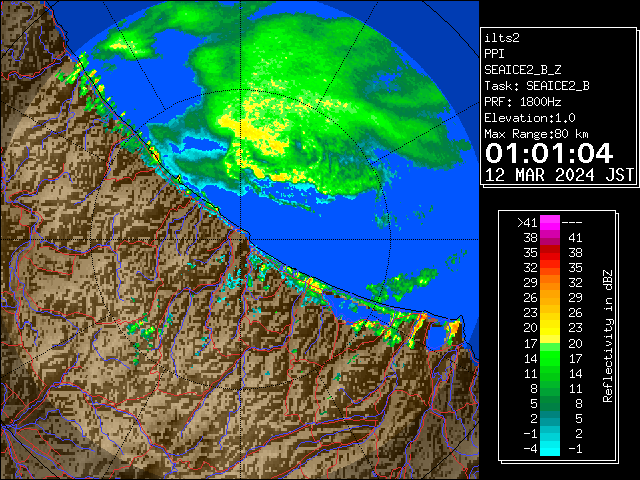Click the yellow 20 dBZ legend color band
The height and width of the screenshot is (480, 640).
[550, 328]
